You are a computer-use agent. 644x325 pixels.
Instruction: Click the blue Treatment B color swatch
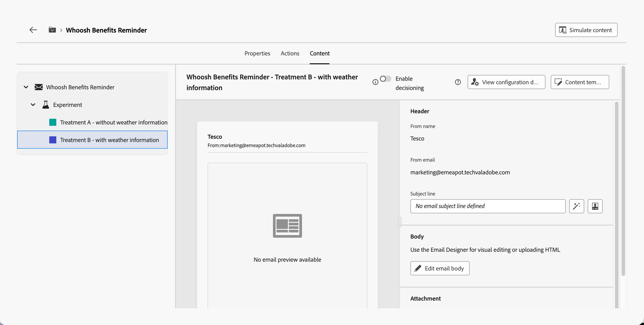coord(53,140)
